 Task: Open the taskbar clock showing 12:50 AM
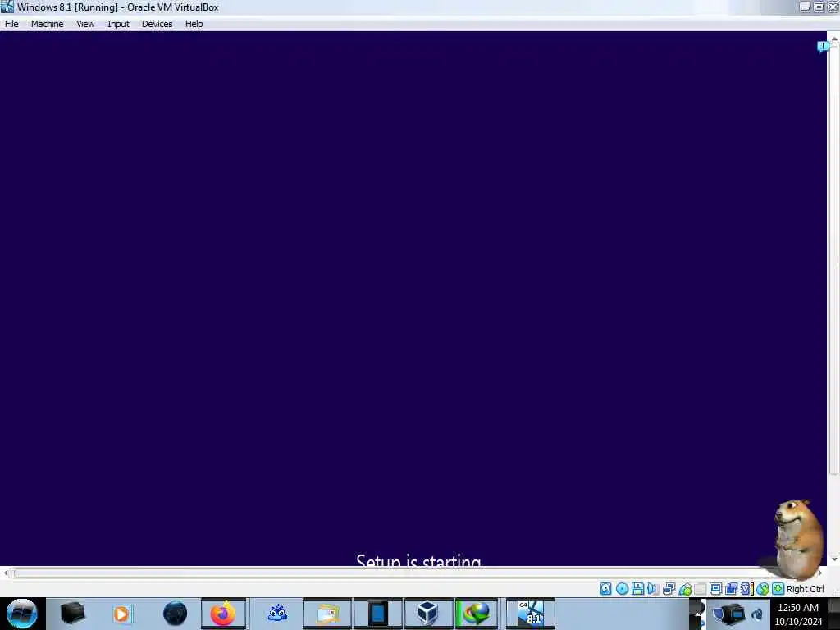797,614
